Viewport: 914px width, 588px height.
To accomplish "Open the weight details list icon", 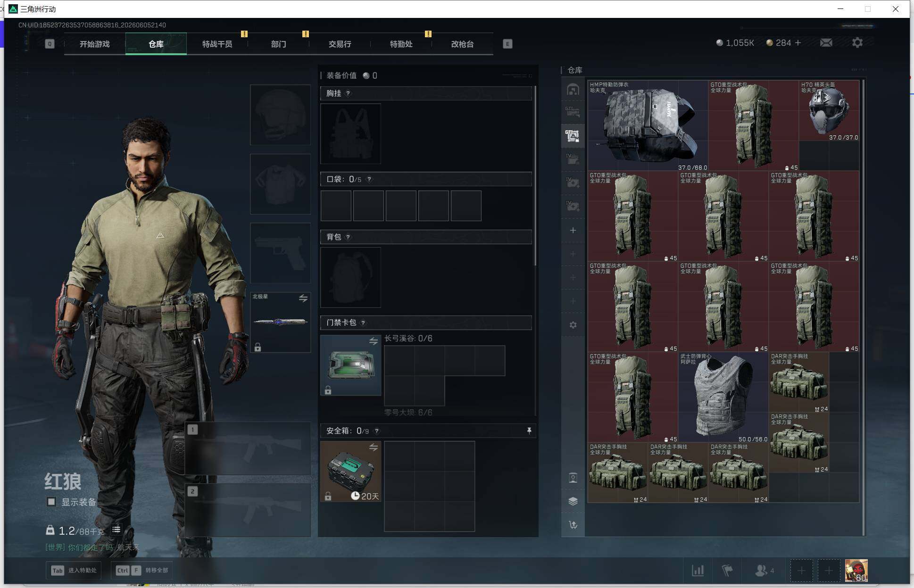I will pyautogui.click(x=116, y=530).
